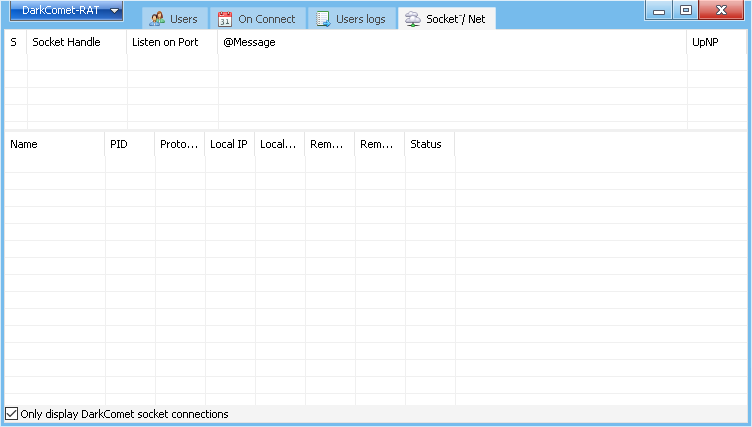Close the DarkComet window
752x427 pixels.
[723, 10]
